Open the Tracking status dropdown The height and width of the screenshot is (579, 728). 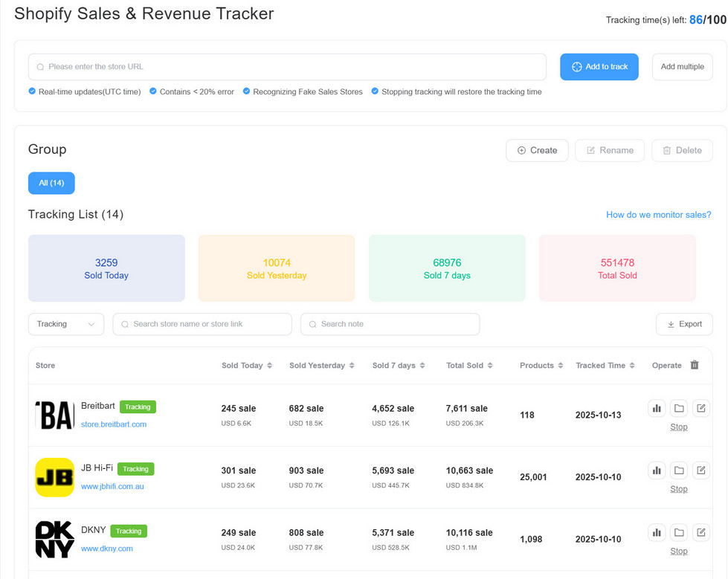(x=66, y=324)
